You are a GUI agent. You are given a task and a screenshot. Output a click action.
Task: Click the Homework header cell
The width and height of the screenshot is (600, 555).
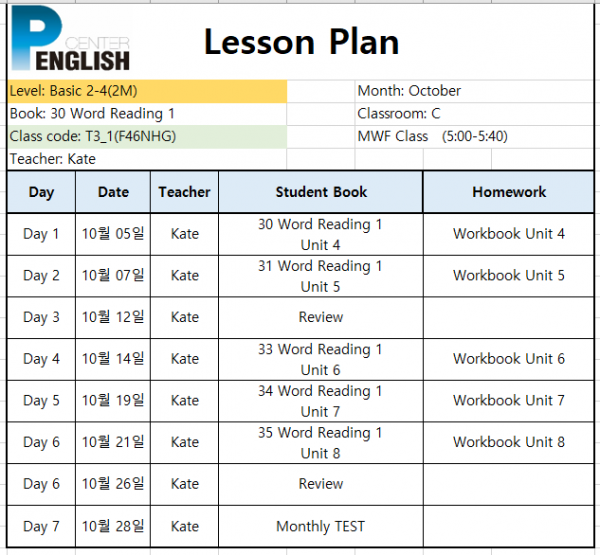point(509,192)
